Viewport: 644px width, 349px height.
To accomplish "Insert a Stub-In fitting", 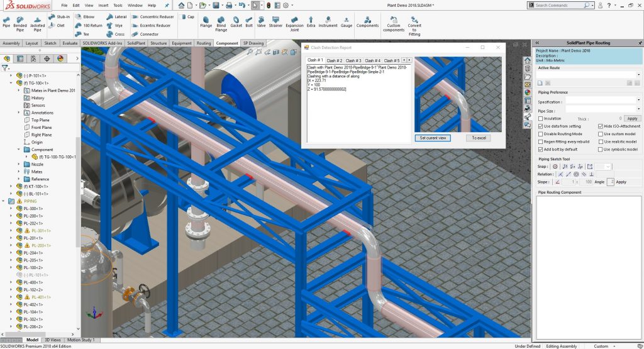I will (x=60, y=17).
